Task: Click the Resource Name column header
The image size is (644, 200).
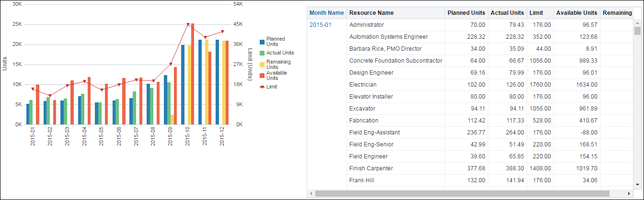Action: [371, 13]
